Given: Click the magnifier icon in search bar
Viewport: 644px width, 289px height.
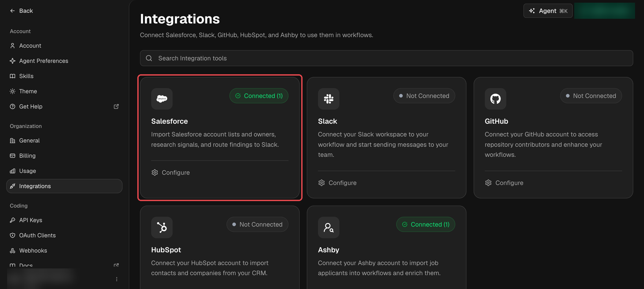Looking at the screenshot, I should pos(149,58).
